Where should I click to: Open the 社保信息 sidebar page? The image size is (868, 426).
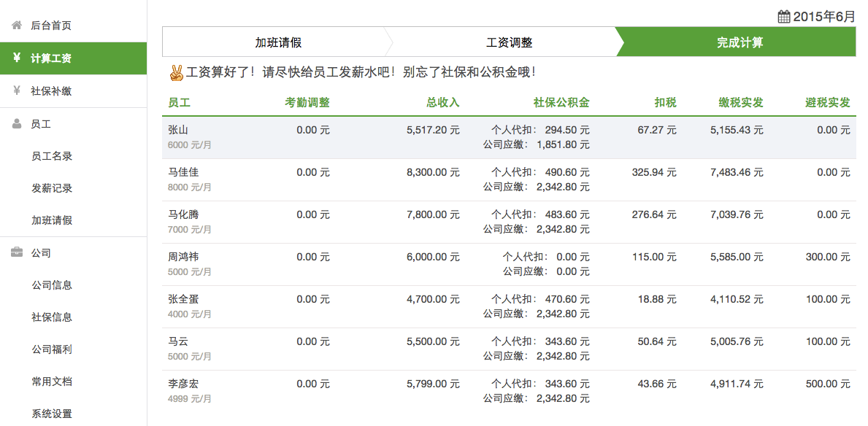(x=52, y=317)
